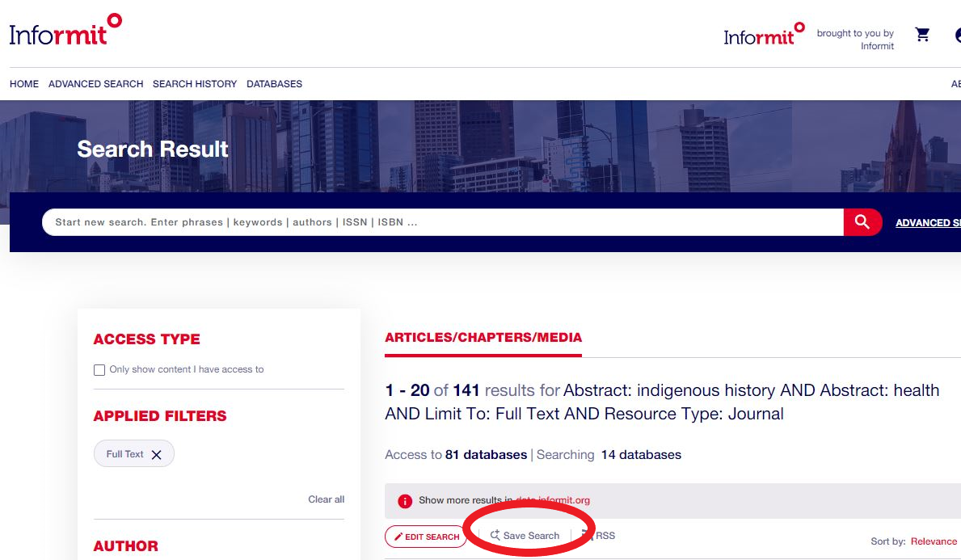Enable 'Only show content I have access to'

[x=99, y=369]
